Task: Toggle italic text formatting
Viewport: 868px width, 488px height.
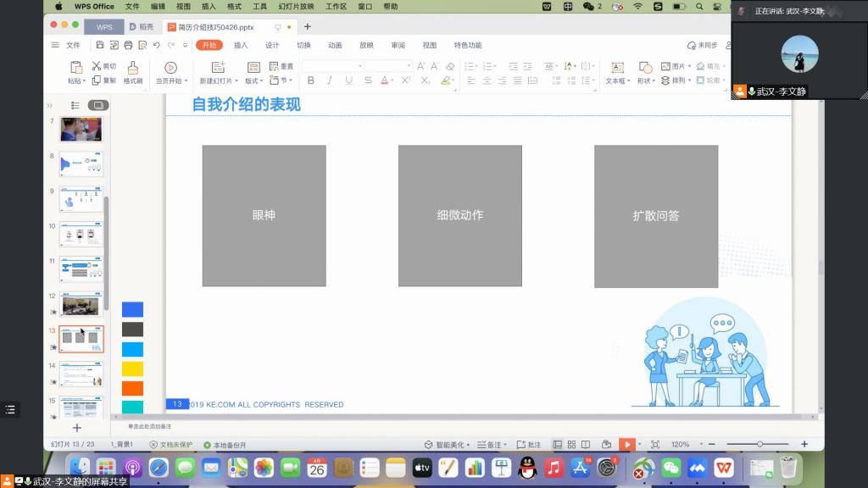Action: coord(329,80)
